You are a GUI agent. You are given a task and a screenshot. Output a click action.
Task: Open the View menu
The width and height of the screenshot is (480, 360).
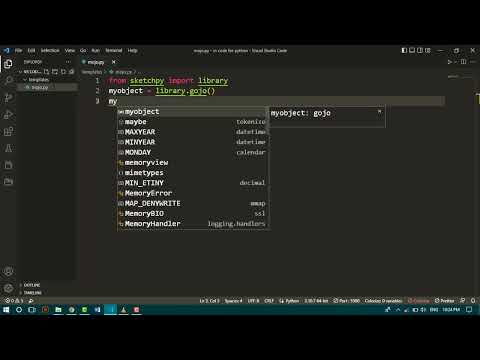click(70, 51)
